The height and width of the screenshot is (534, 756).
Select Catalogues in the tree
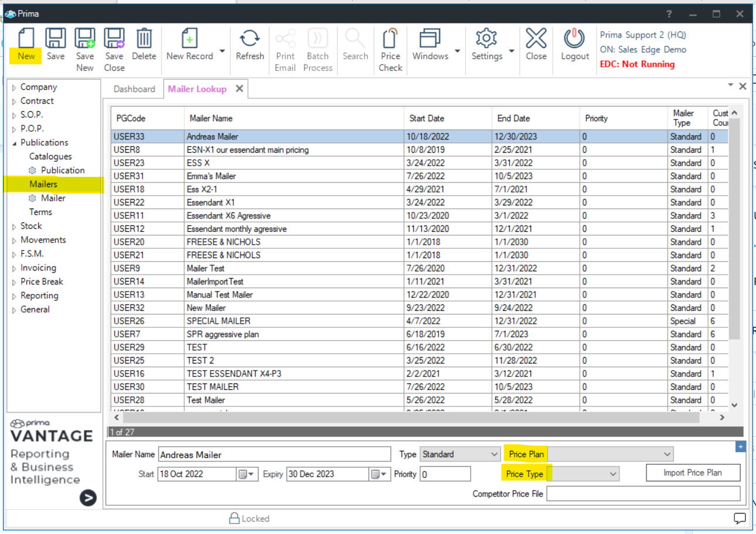50,156
